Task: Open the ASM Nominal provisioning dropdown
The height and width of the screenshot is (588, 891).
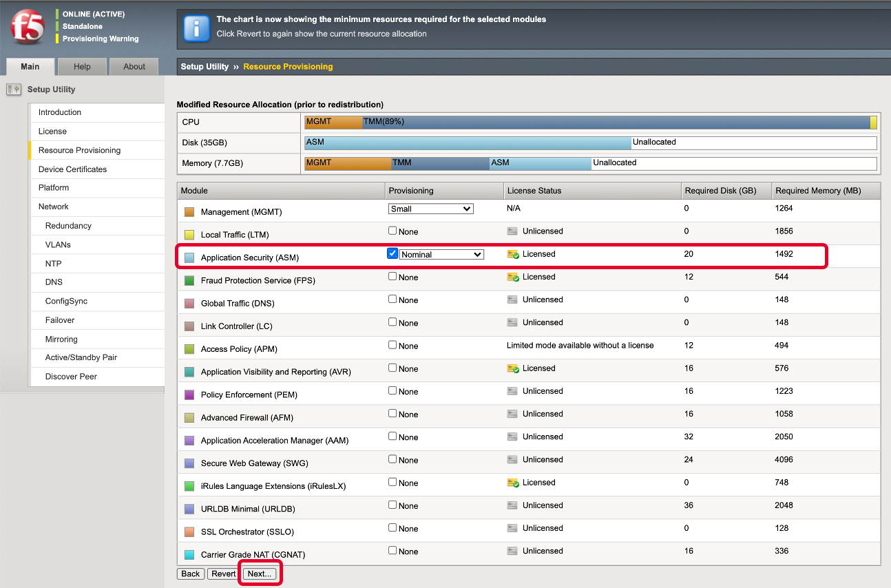Action: pos(442,254)
